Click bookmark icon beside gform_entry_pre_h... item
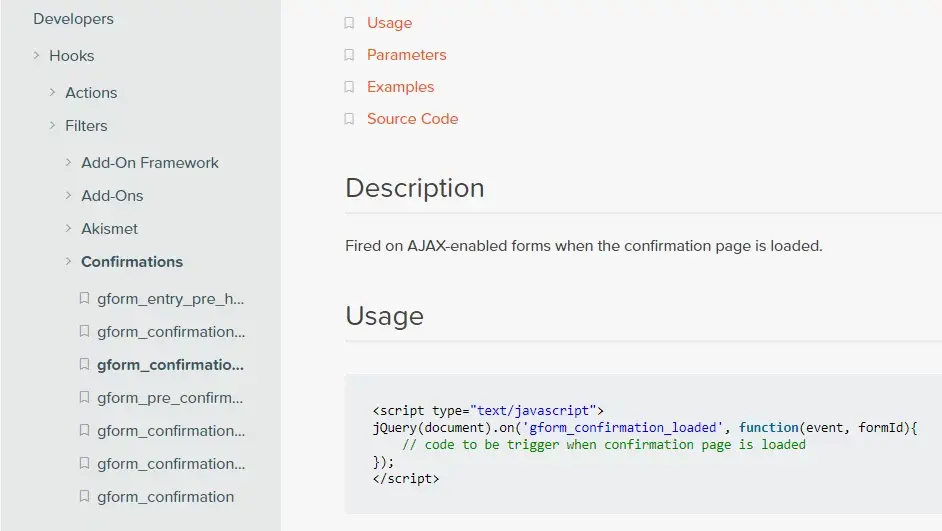Viewport: 942px width, 531px height. tap(84, 299)
